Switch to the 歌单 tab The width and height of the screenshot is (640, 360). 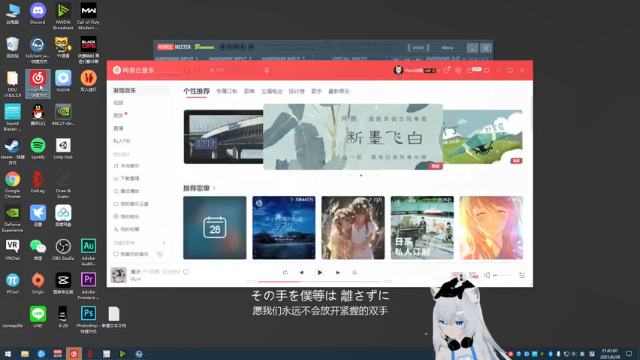coord(249,91)
